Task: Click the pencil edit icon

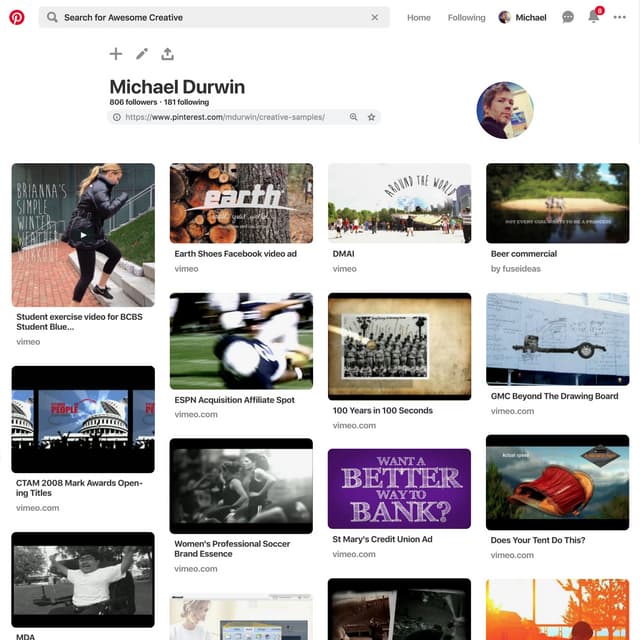Action: point(142,54)
